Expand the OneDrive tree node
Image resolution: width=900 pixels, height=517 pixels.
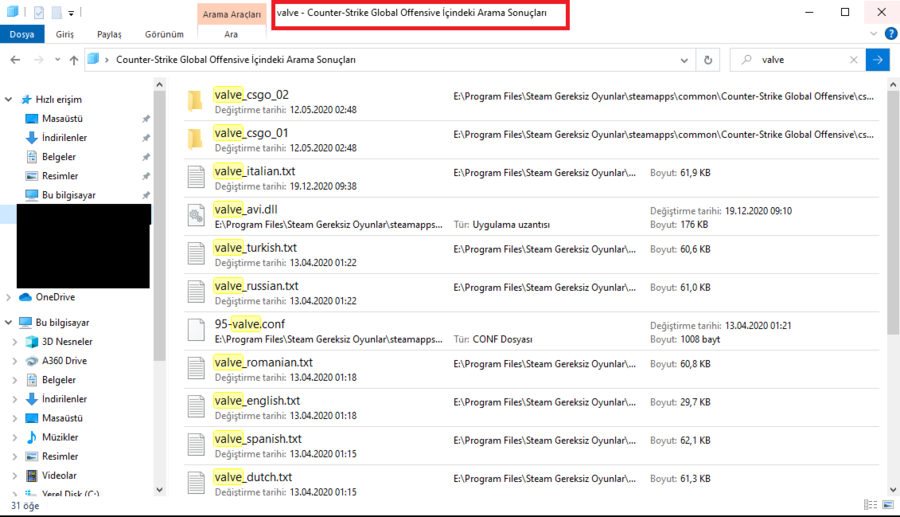click(9, 297)
